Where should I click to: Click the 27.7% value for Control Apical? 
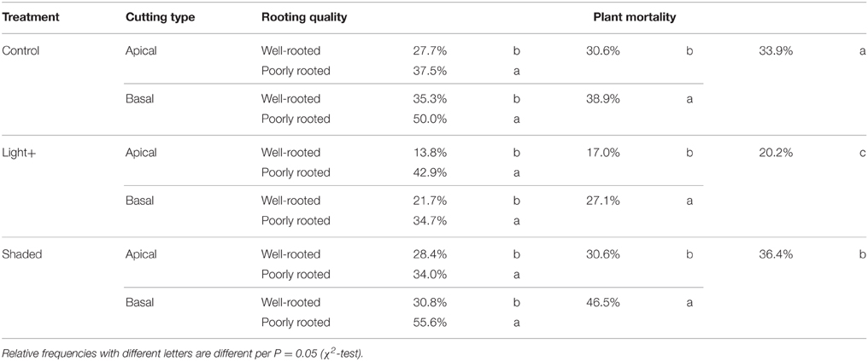point(430,51)
